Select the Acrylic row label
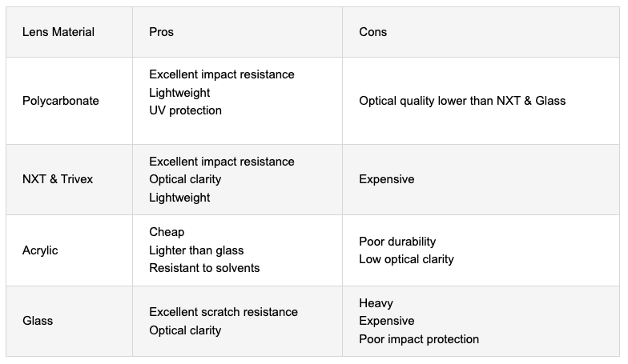 (x=40, y=250)
